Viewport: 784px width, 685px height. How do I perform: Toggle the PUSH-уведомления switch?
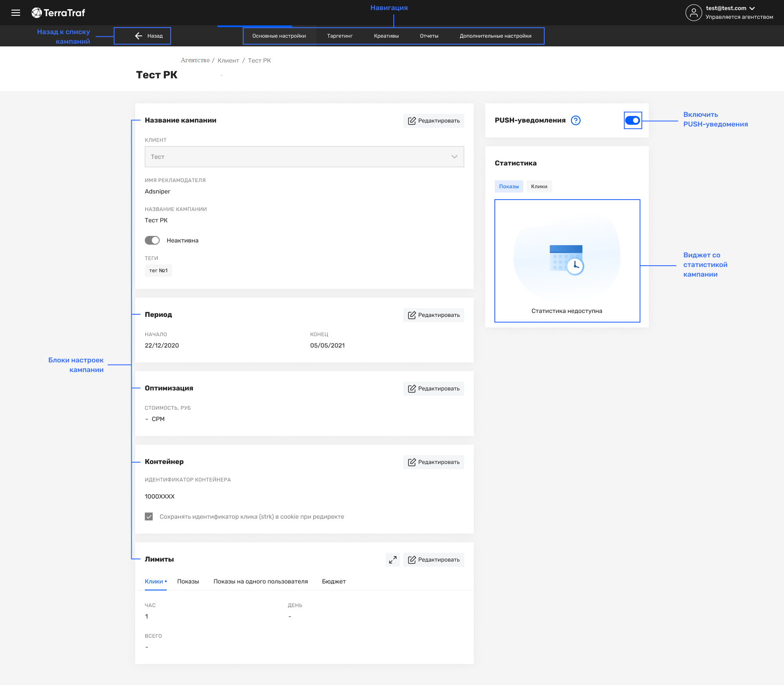[633, 120]
